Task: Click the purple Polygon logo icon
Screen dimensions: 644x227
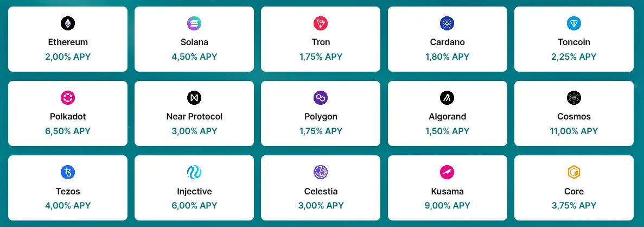Action: (x=321, y=98)
